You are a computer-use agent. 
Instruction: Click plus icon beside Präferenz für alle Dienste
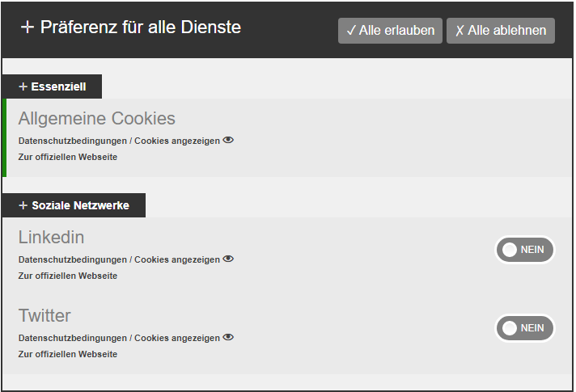pyautogui.click(x=28, y=27)
